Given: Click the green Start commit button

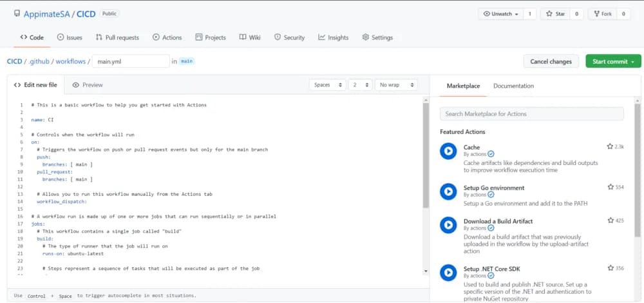Looking at the screenshot, I should [x=612, y=62].
